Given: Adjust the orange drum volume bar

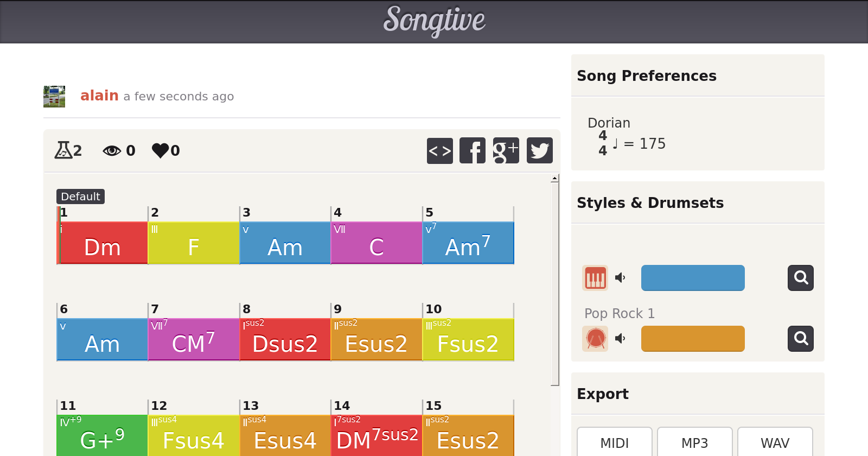Looking at the screenshot, I should [693, 339].
